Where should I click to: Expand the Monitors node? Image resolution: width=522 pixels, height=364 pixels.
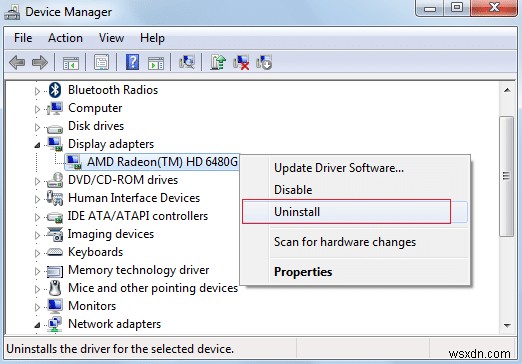tap(37, 307)
